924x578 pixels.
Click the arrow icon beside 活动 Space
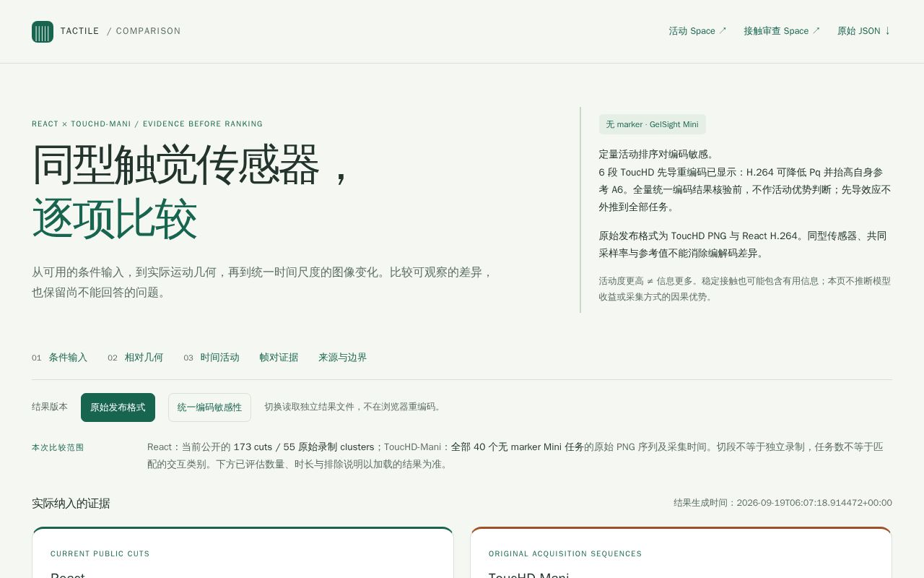point(723,30)
